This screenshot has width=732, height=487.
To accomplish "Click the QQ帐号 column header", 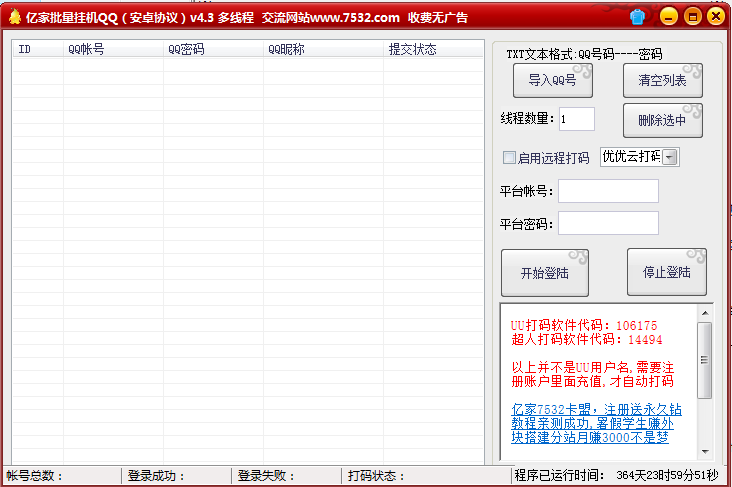I will pos(113,49).
